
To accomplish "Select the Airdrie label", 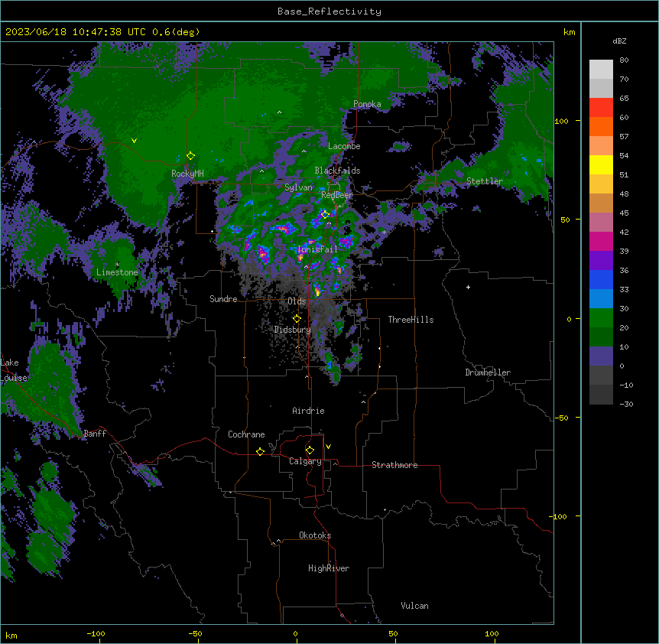I will [309, 411].
